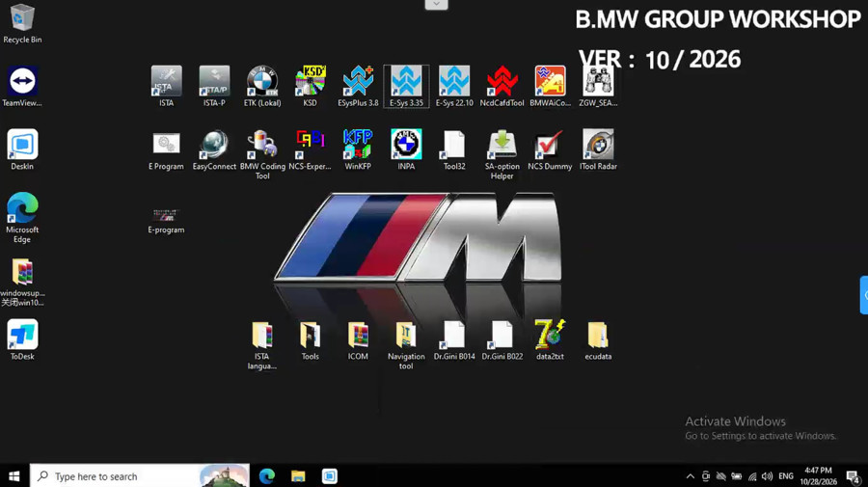This screenshot has height=487, width=868.
Task: Open BMW Coding Tool shortcut
Action: 262,154
